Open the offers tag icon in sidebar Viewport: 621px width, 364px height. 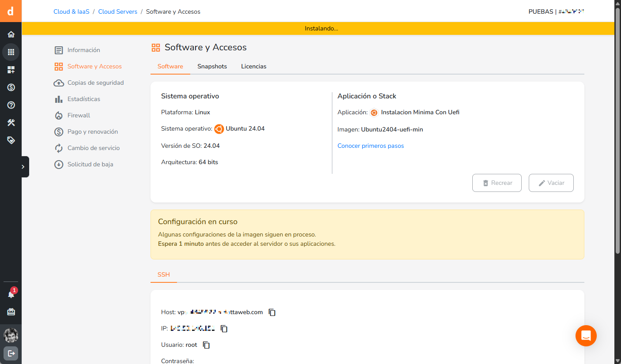tap(11, 140)
